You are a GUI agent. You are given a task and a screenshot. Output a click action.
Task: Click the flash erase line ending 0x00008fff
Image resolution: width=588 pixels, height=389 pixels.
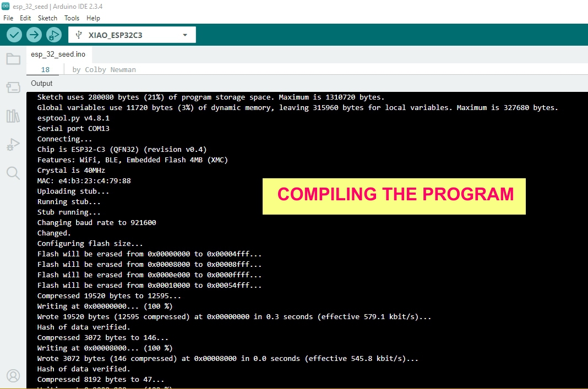[149, 265]
